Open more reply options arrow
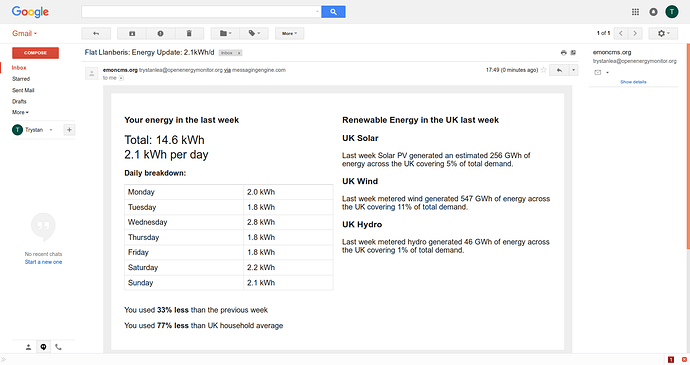The height and width of the screenshot is (365, 690). [573, 70]
